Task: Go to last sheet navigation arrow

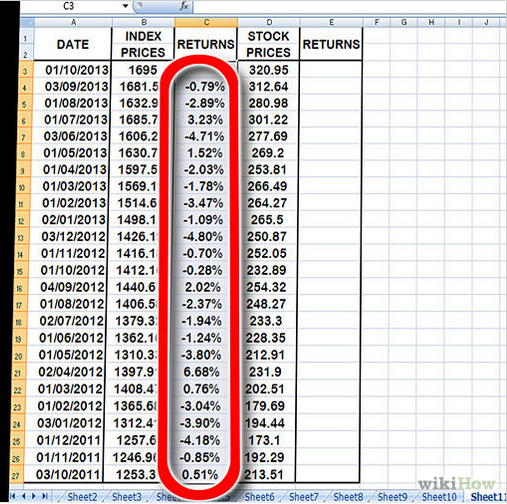Action: click(45, 496)
